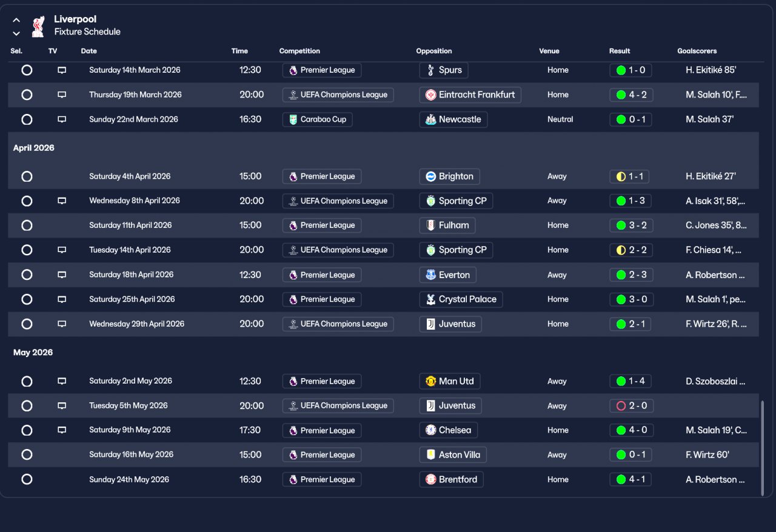Click the green win indicator beside Chelsea 4 - 0
This screenshot has width=776, height=532.
(x=621, y=430)
